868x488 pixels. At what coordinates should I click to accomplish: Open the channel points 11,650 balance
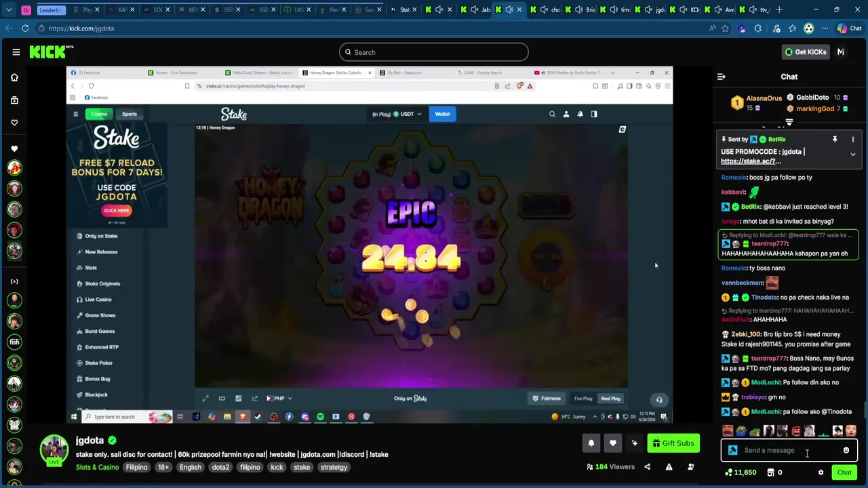(741, 472)
